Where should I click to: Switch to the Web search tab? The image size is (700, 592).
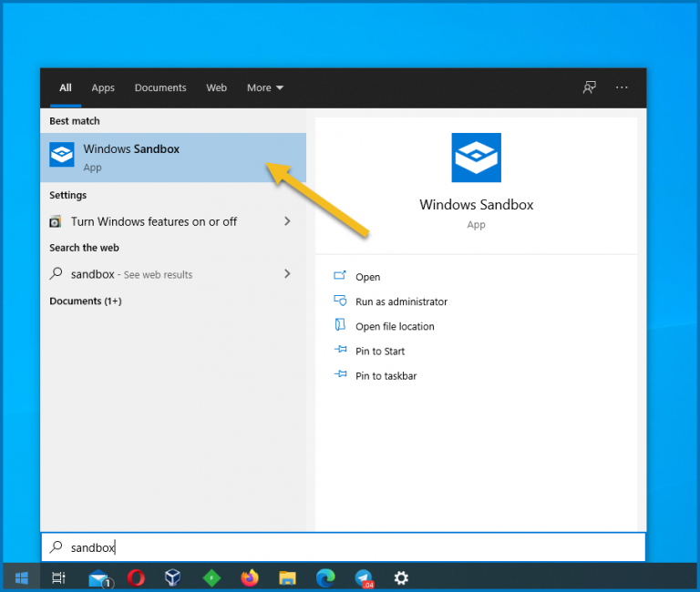click(x=217, y=87)
